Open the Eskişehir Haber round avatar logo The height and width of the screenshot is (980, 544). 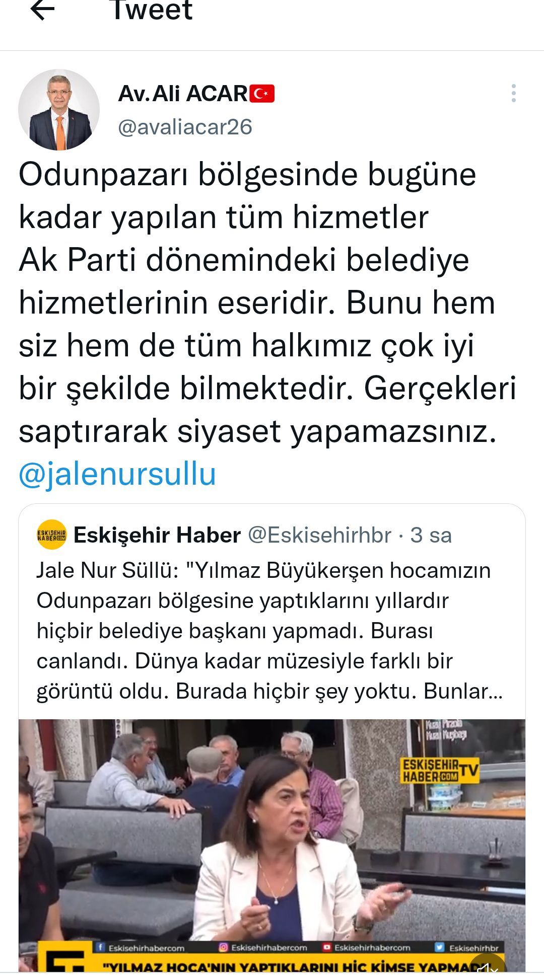click(51, 535)
